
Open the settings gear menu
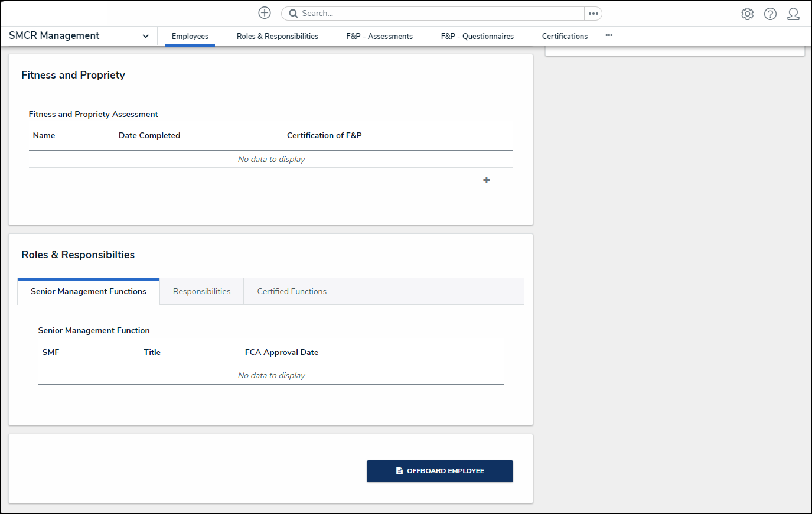747,14
